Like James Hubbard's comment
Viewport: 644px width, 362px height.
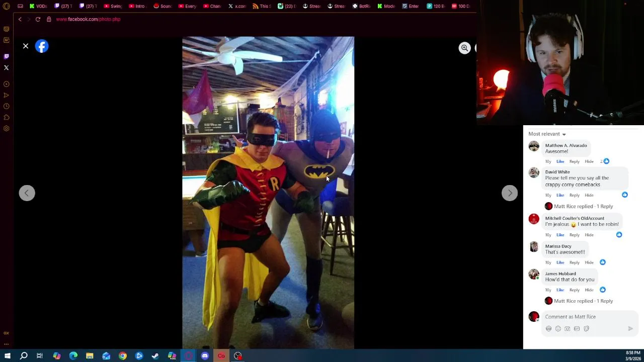pos(560,290)
